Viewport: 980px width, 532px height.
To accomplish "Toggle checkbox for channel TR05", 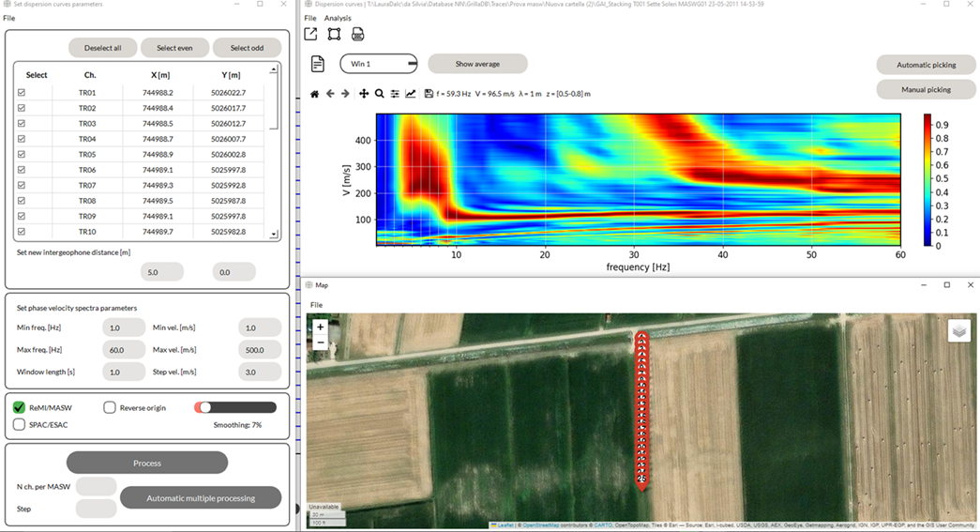I will (22, 155).
